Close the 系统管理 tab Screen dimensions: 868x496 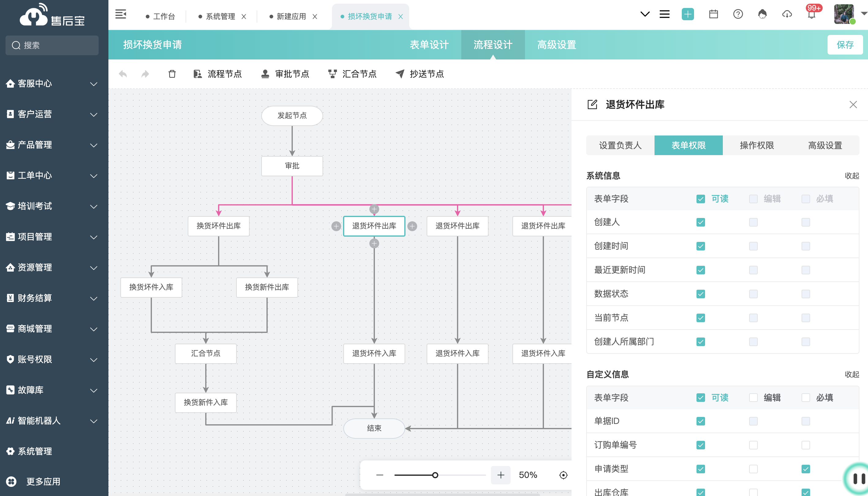pyautogui.click(x=243, y=16)
